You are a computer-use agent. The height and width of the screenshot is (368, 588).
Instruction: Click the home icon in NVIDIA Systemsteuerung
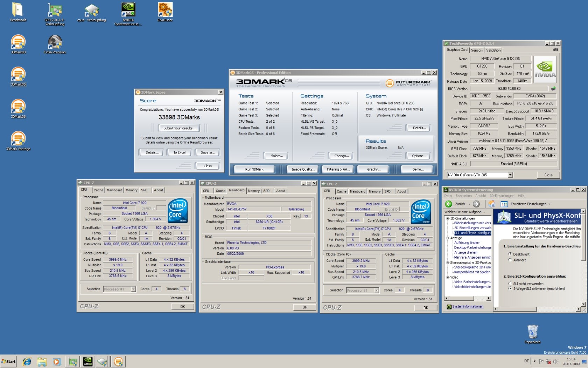492,204
